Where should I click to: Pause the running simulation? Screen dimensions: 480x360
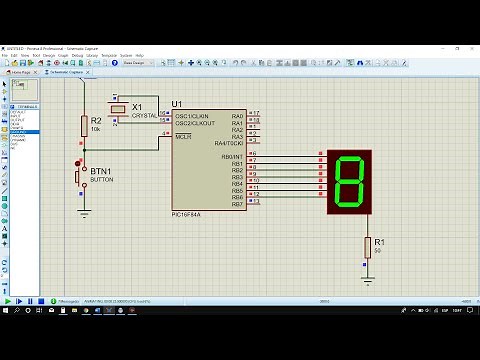pos(30,301)
